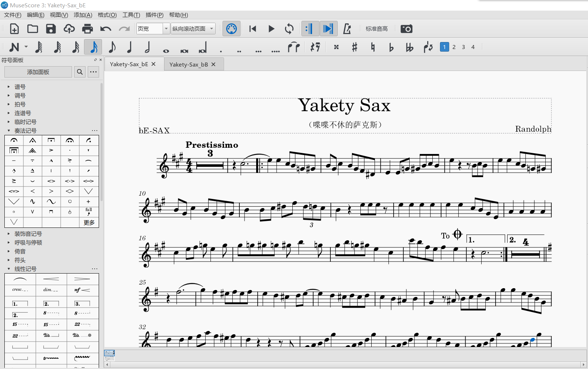Viewport: 588px width, 369px height.
Task: Upload score online via cloud icon
Action: click(x=69, y=29)
